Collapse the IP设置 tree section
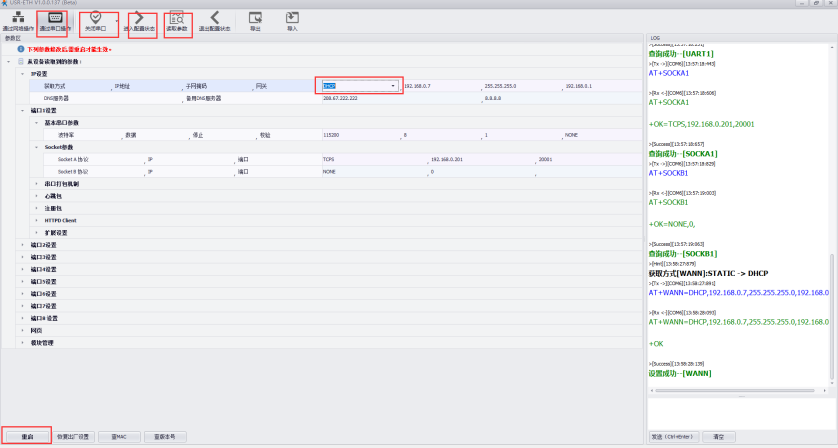The height and width of the screenshot is (448, 838). point(25,74)
